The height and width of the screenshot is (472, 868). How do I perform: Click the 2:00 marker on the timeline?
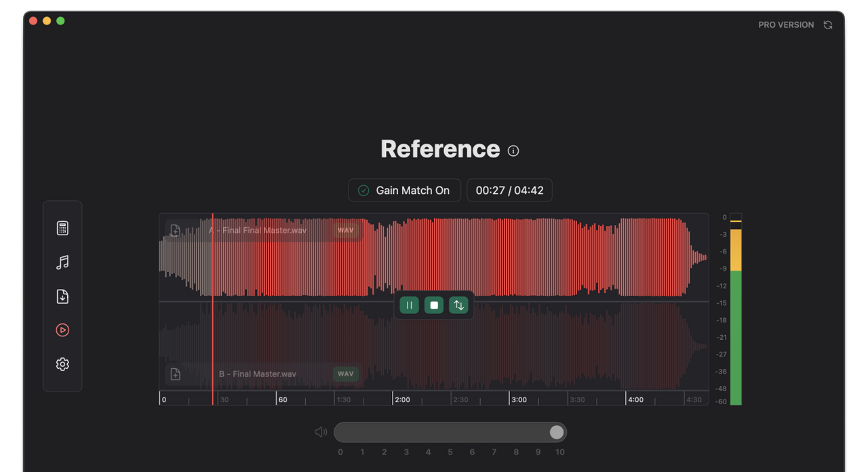tap(401, 399)
